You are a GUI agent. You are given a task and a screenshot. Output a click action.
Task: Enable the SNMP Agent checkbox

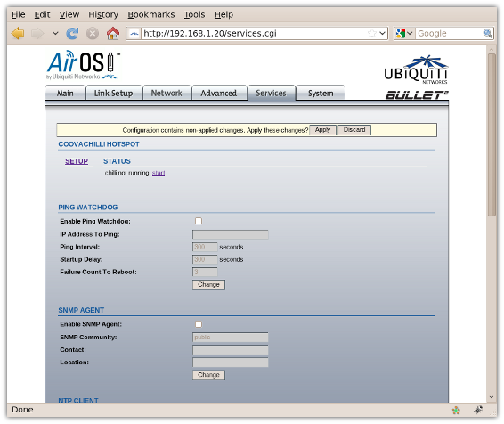(x=199, y=324)
